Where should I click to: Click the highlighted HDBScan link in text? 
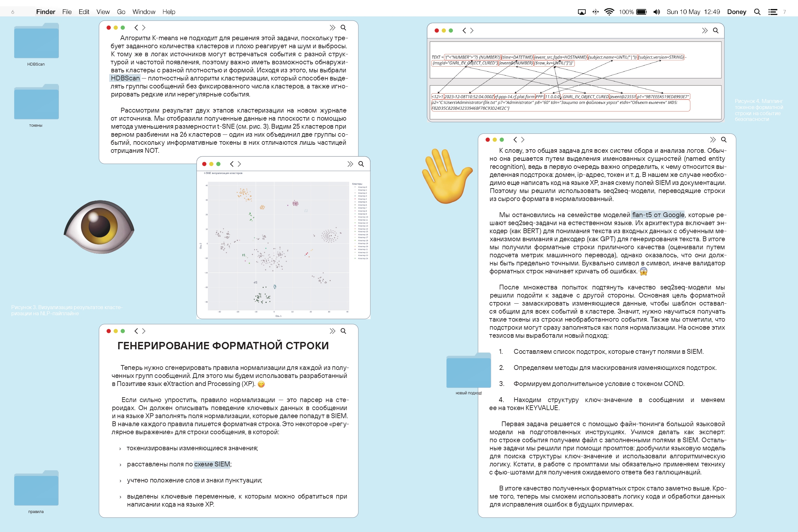[125, 78]
